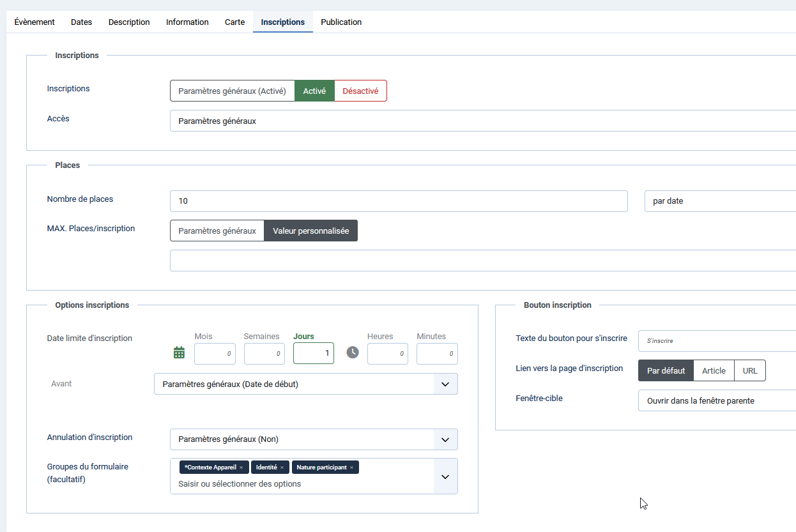Viewport: 796px width, 532px height.
Task: Choose Valeur personnalisée for max places
Action: point(310,231)
